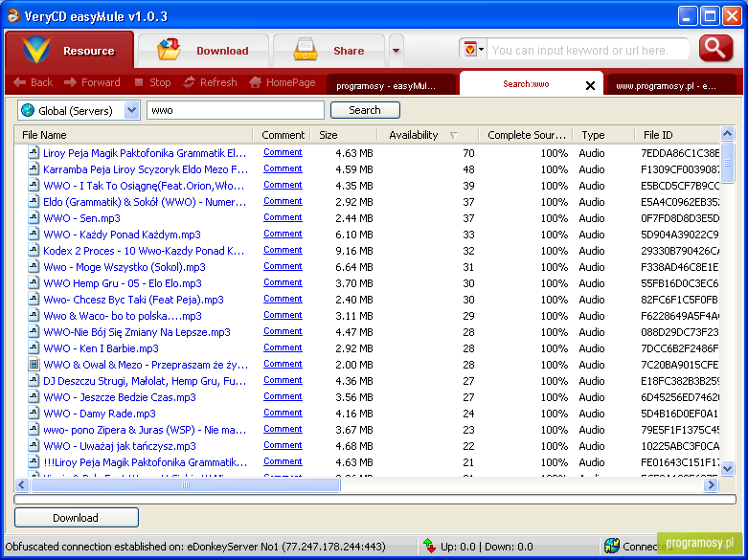
Task: Sort by the Availability column header
Action: pyautogui.click(x=429, y=135)
